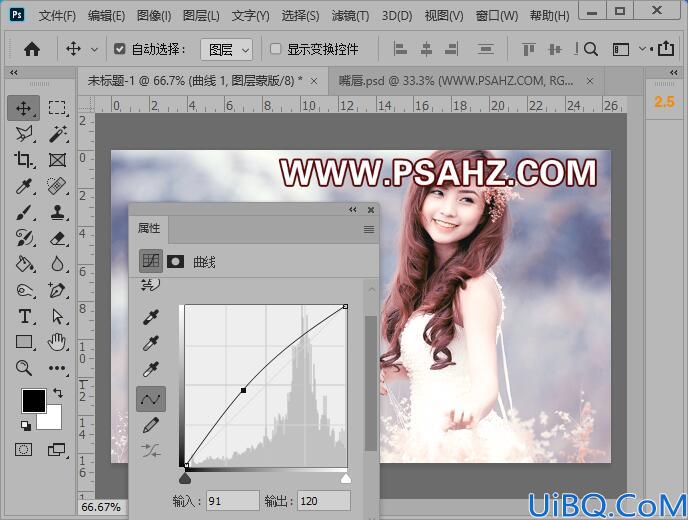688x520 pixels.
Task: Open Properties panel flyout menu
Action: click(x=369, y=229)
